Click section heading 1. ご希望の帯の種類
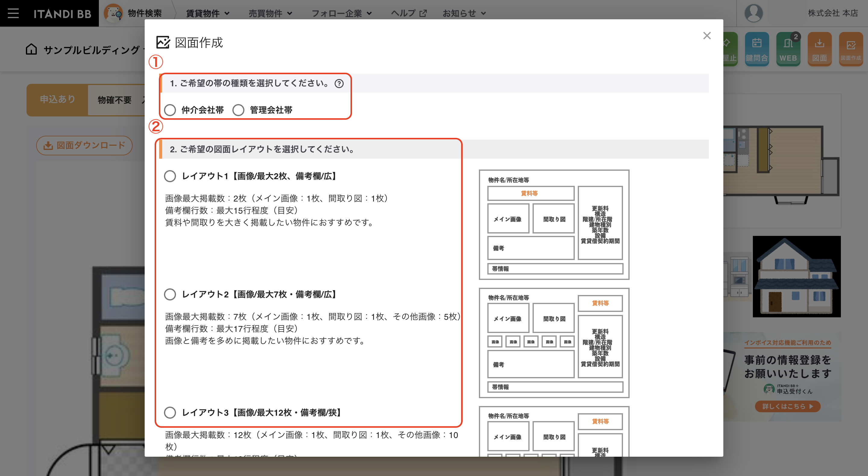The image size is (868, 476). [250, 83]
